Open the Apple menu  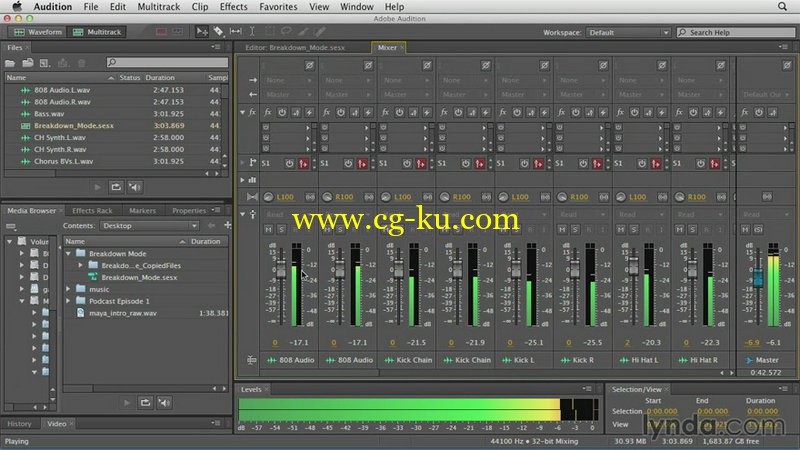pyautogui.click(x=17, y=7)
